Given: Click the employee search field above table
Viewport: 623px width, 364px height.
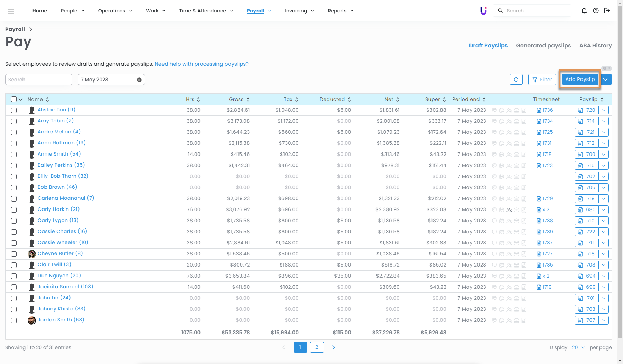Looking at the screenshot, I should pyautogui.click(x=39, y=80).
